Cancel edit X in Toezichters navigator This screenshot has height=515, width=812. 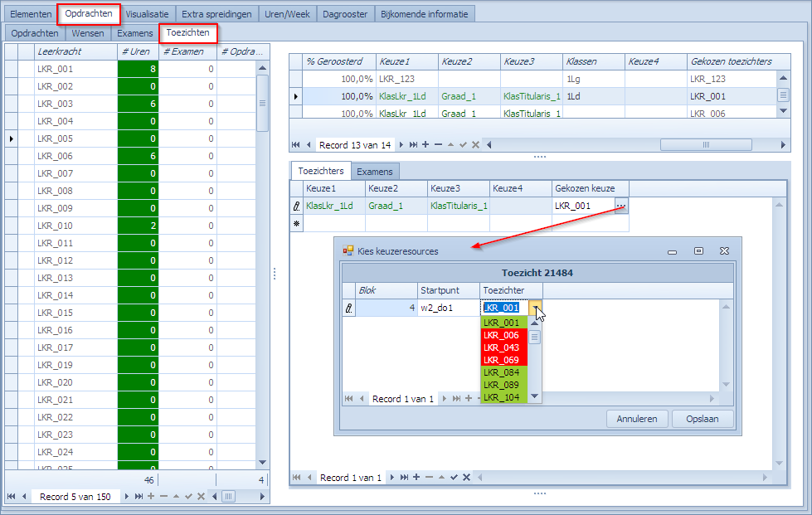click(467, 477)
